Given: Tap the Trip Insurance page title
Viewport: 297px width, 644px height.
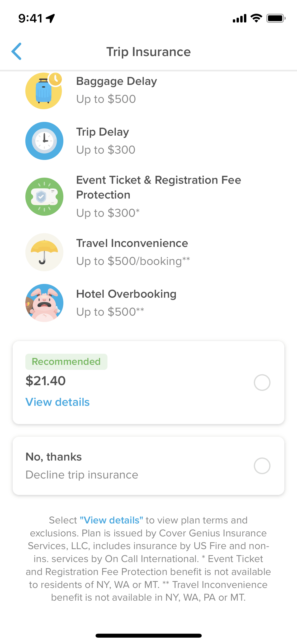Looking at the screenshot, I should (x=148, y=52).
